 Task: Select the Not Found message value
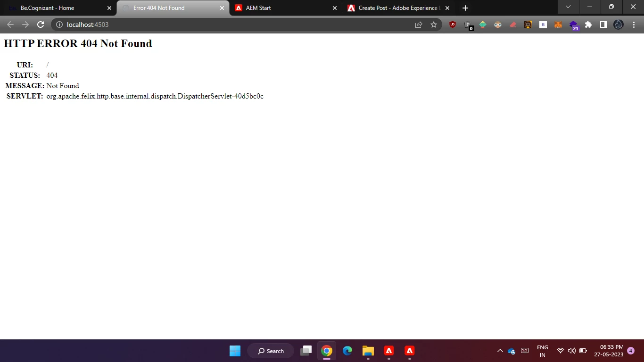tap(63, 86)
